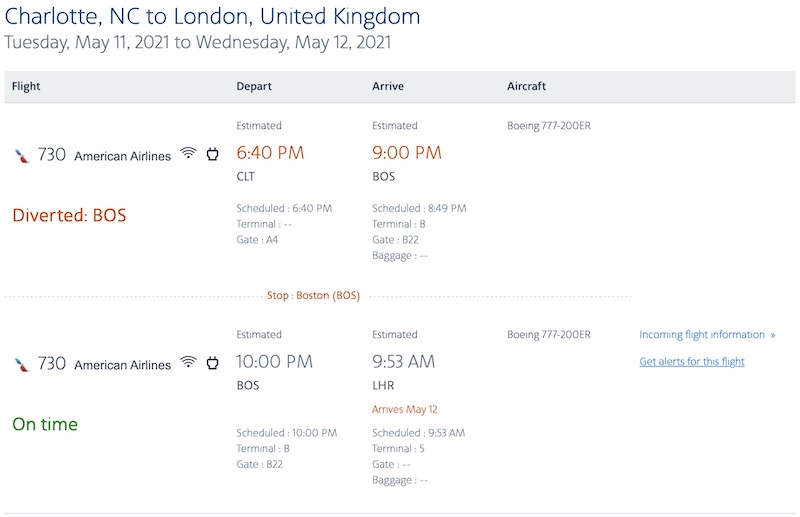
Task: Click the Arrives May 12 notice
Action: [405, 409]
